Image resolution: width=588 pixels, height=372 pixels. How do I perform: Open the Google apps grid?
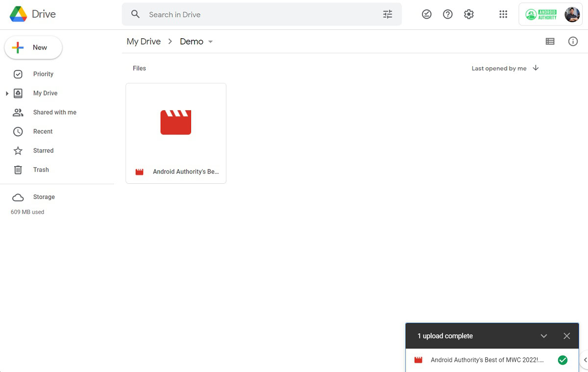pos(503,14)
